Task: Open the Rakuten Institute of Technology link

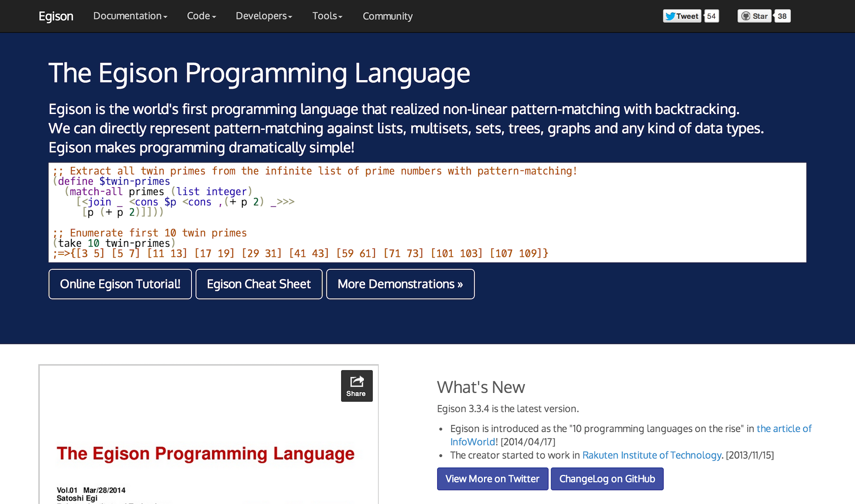Action: click(652, 455)
